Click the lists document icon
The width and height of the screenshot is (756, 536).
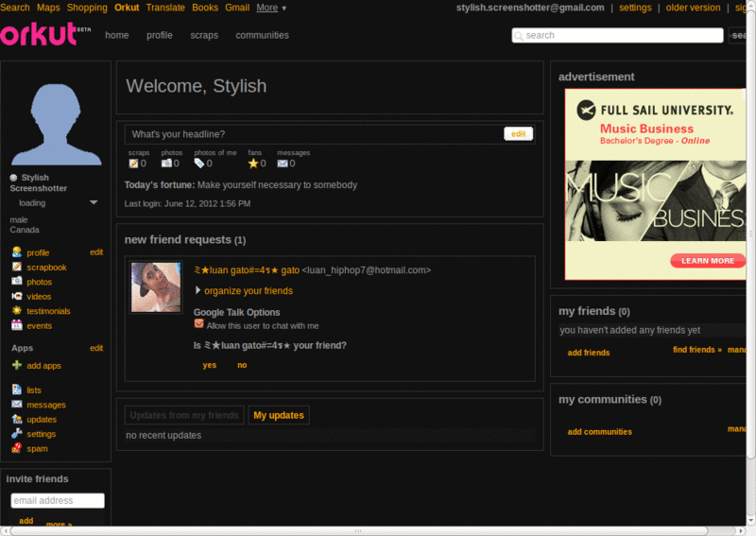coord(17,389)
